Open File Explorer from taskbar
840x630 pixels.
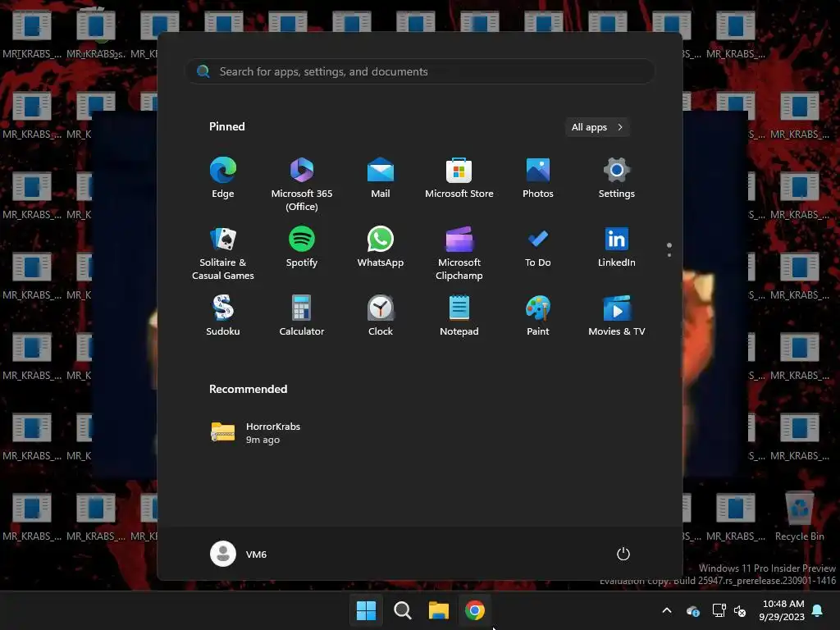438,610
